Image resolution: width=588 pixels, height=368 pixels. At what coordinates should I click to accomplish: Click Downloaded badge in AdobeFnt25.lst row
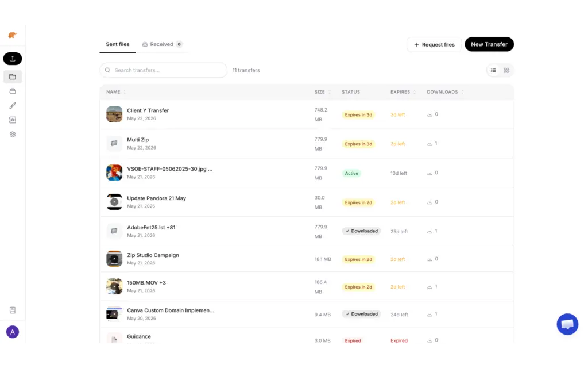coord(361,231)
